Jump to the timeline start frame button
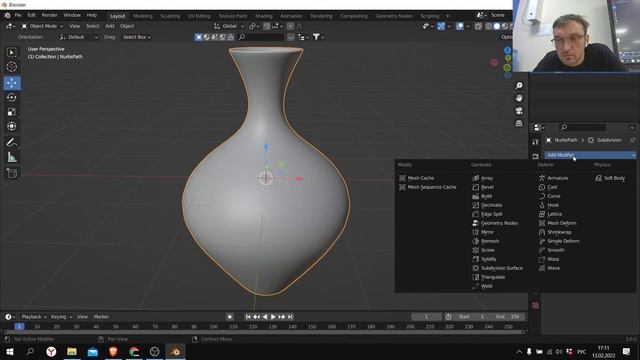The image size is (640, 360). click(248, 317)
